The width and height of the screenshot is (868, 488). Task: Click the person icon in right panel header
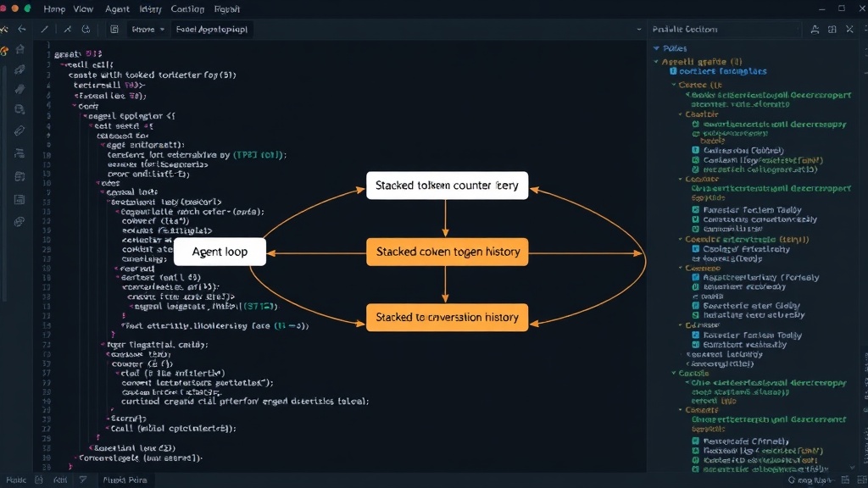815,30
